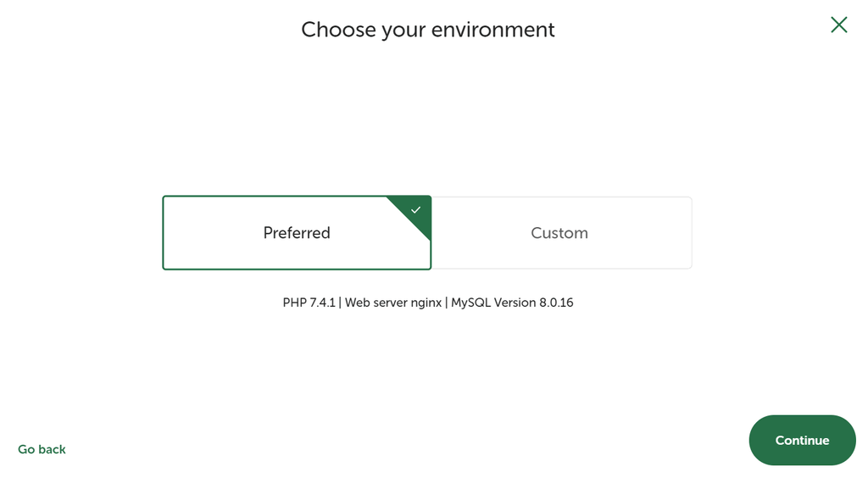The width and height of the screenshot is (868, 478).
Task: Select the Custom environment option
Action: (561, 233)
